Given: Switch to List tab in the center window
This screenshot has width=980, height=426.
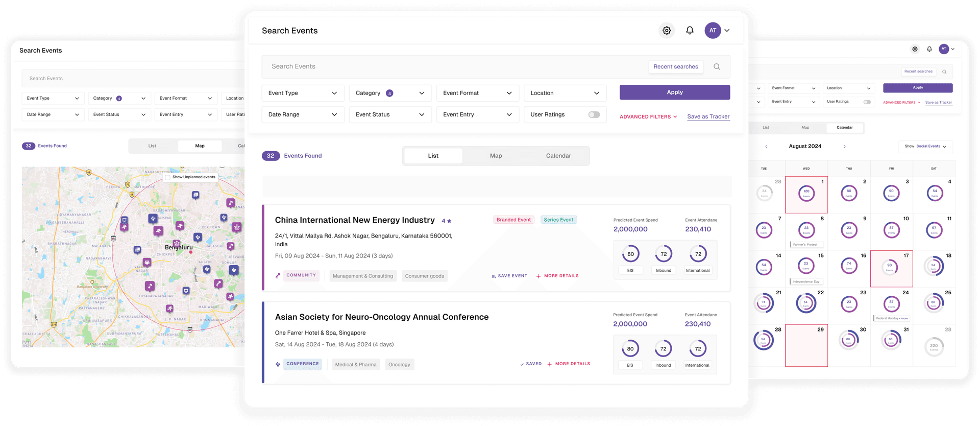Looking at the screenshot, I should (x=433, y=156).
